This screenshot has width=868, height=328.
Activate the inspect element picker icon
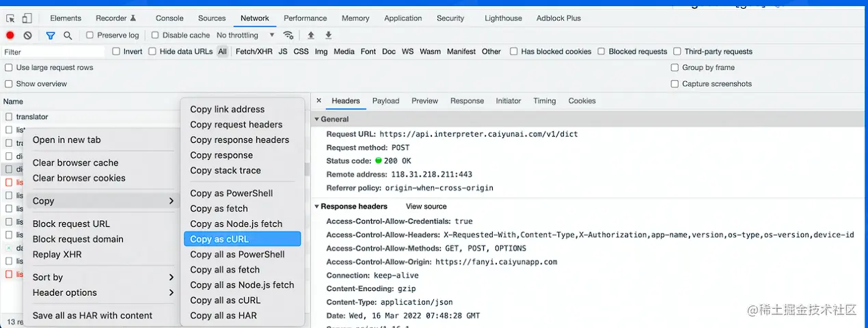[10, 18]
